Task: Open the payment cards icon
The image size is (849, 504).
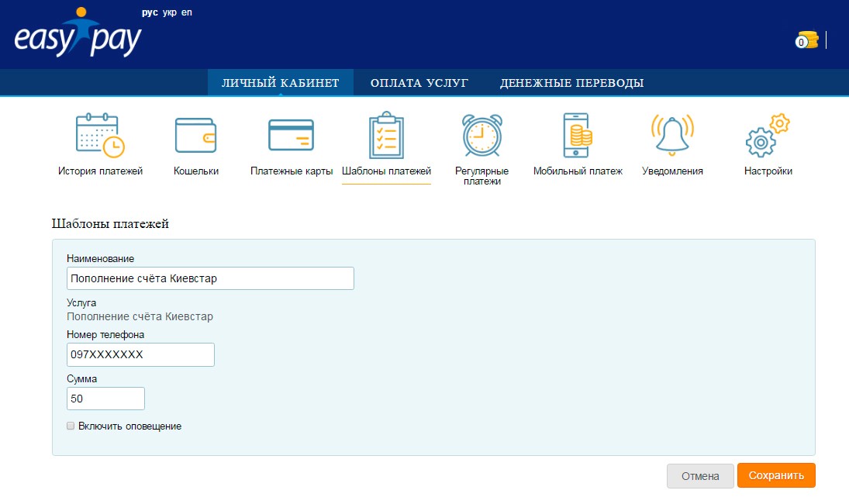Action: point(292,136)
